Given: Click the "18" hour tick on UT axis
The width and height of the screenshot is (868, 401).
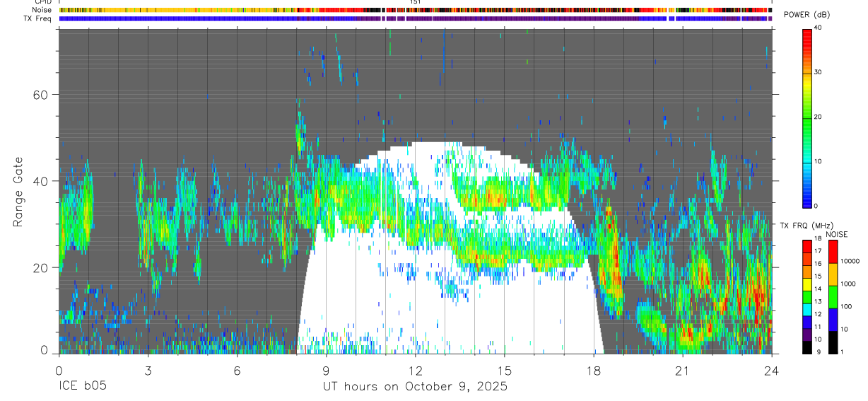Looking at the screenshot, I should point(594,370).
